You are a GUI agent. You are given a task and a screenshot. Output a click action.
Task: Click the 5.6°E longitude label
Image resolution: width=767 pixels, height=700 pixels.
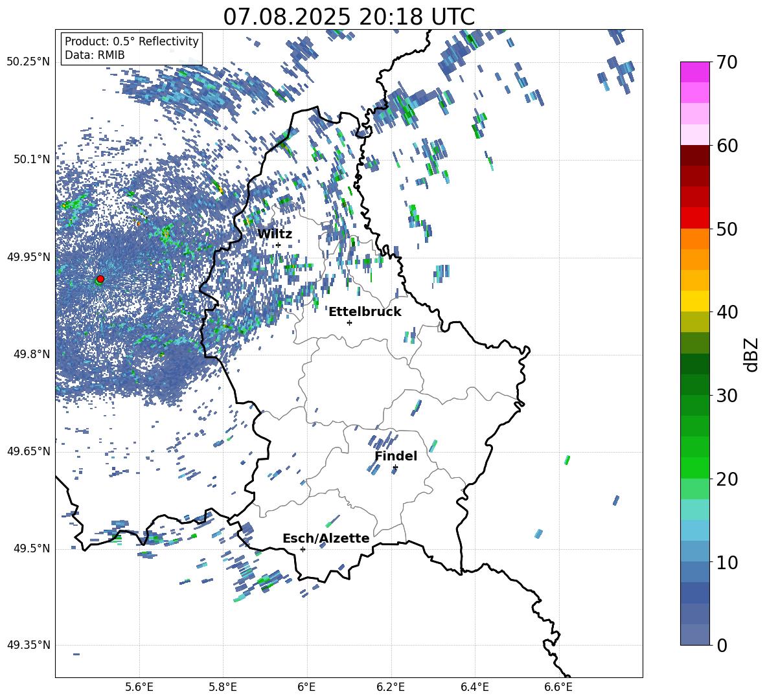point(139,687)
